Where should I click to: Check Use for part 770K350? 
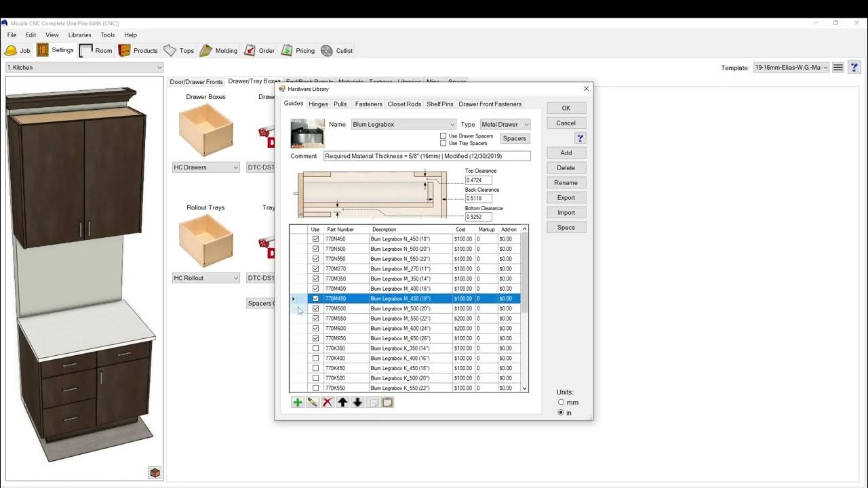pyautogui.click(x=315, y=348)
